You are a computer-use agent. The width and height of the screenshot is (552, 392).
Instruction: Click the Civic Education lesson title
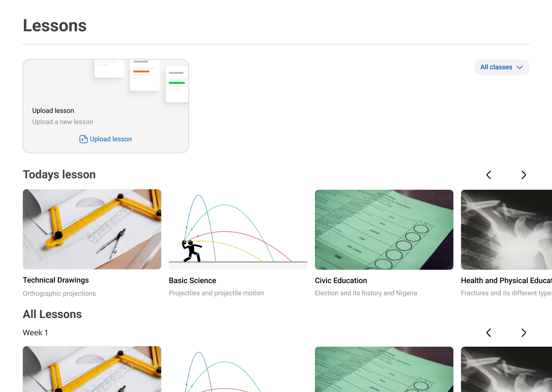[x=341, y=280]
